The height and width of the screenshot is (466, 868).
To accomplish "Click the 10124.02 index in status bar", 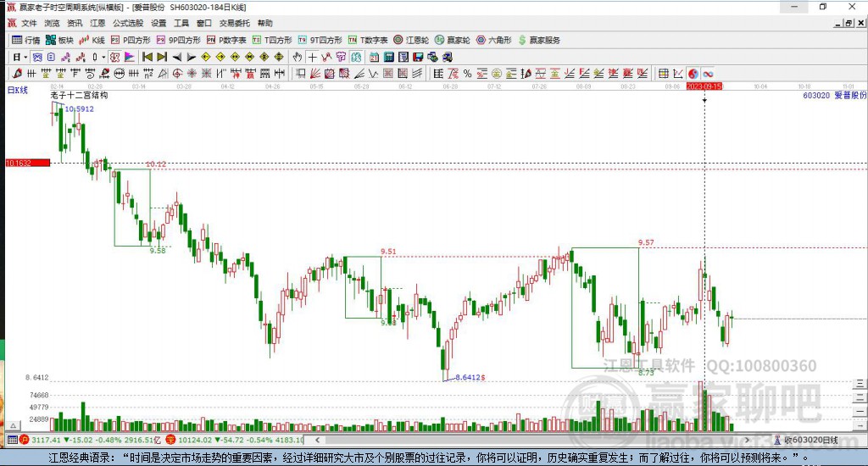I will point(194,440).
